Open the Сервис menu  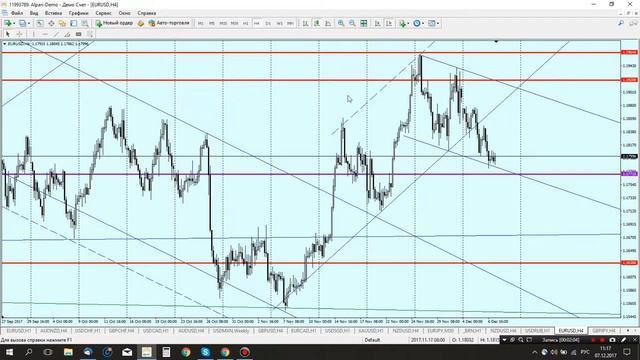(104, 13)
